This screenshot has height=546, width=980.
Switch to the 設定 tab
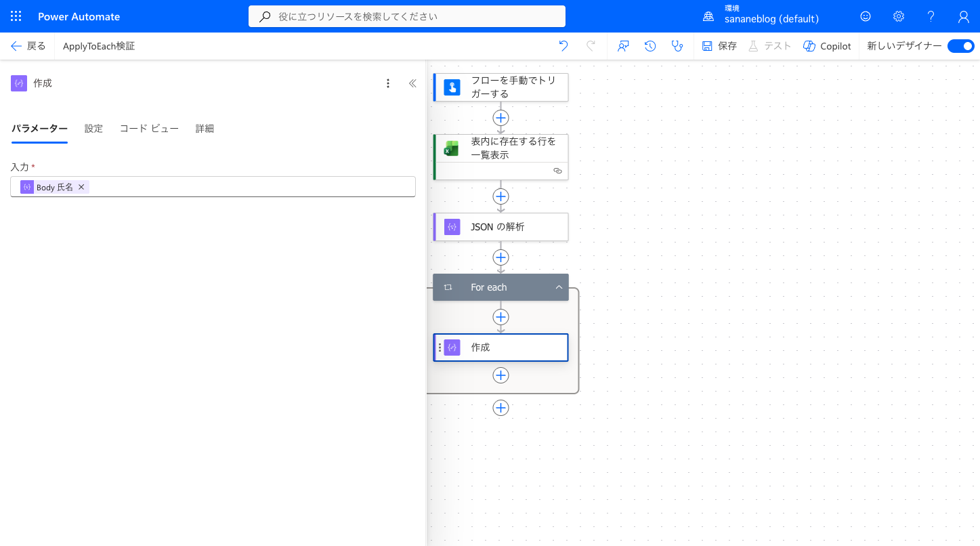coord(93,129)
